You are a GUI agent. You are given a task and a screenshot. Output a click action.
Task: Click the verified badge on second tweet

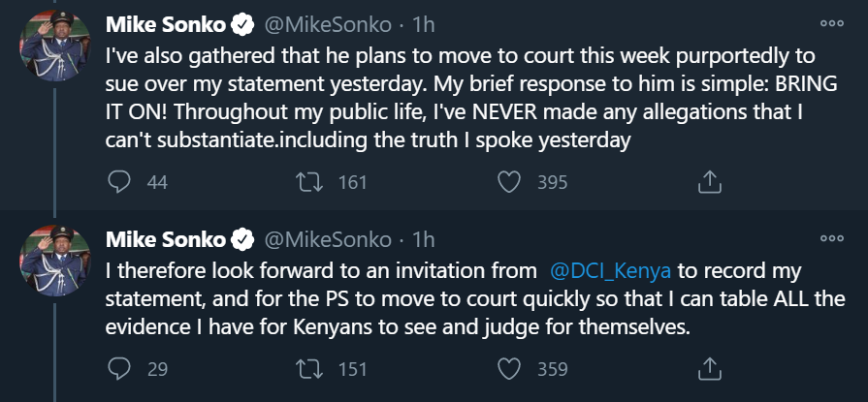coord(241,239)
